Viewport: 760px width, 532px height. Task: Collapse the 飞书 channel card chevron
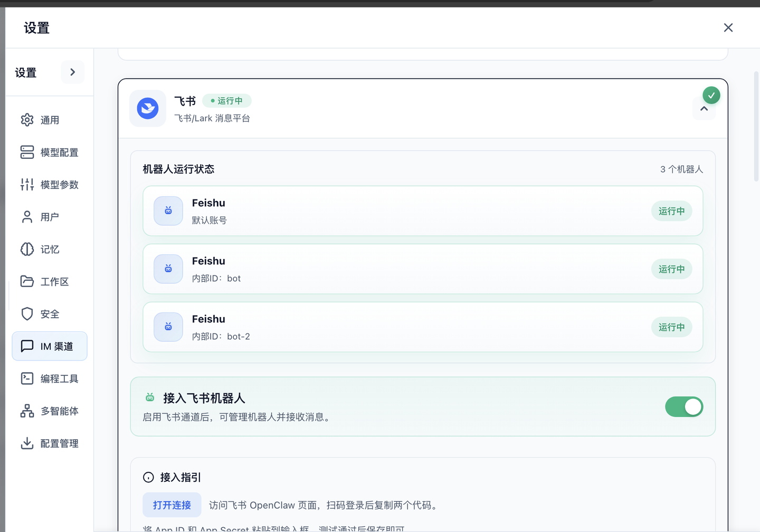[x=704, y=109]
